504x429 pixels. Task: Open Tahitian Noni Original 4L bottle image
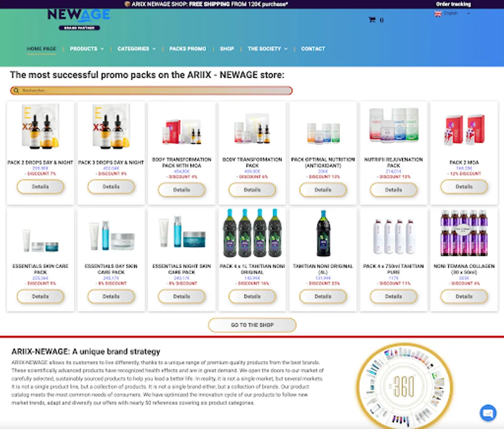(x=323, y=233)
